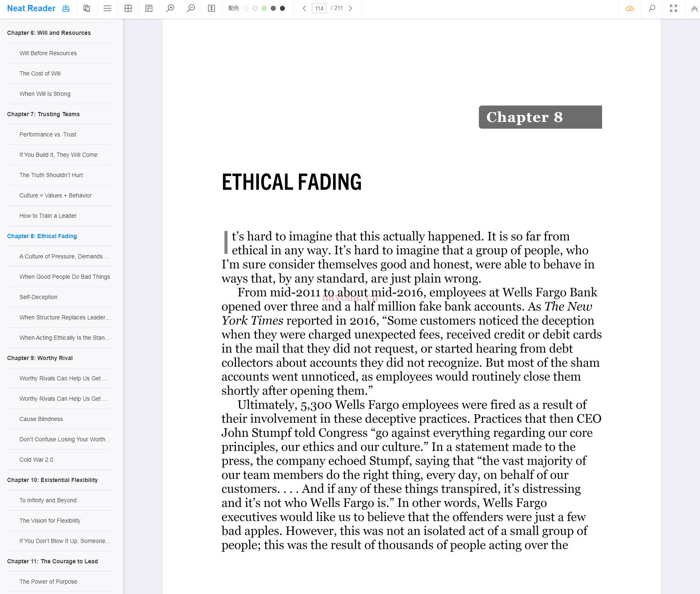Enter fullscreen mode icon
This screenshot has width=700, height=594.
point(673,8)
